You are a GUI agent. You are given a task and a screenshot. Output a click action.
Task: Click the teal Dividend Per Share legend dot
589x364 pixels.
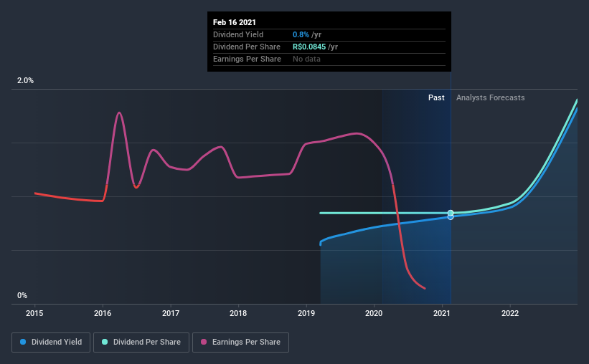pyautogui.click(x=105, y=342)
